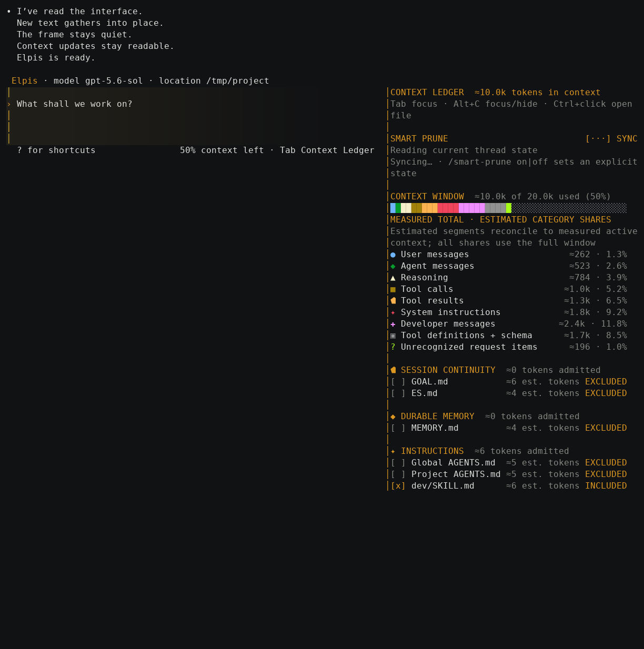Click the lime green segment of the context bar
This screenshot has width=644, height=649.
coord(509,208)
